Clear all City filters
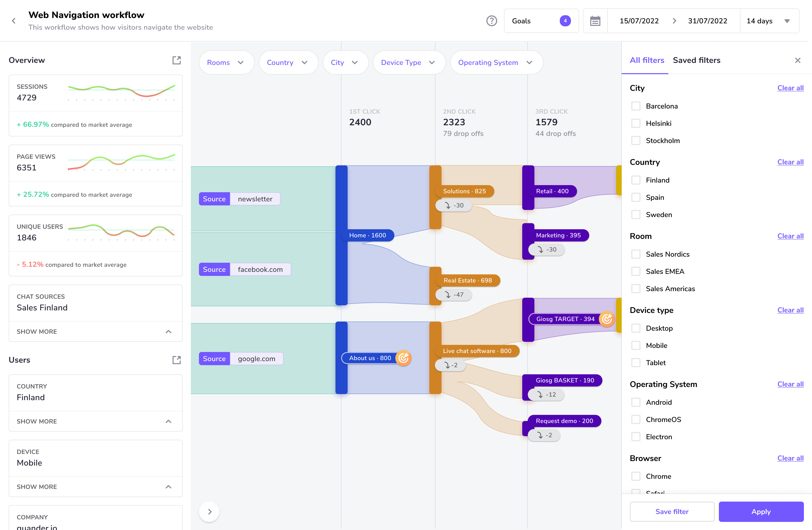The width and height of the screenshot is (812, 530). (790, 88)
